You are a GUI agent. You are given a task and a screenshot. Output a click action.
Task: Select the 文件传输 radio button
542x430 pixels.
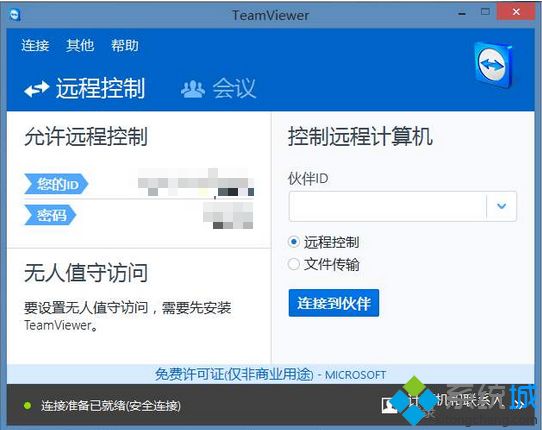point(293,264)
